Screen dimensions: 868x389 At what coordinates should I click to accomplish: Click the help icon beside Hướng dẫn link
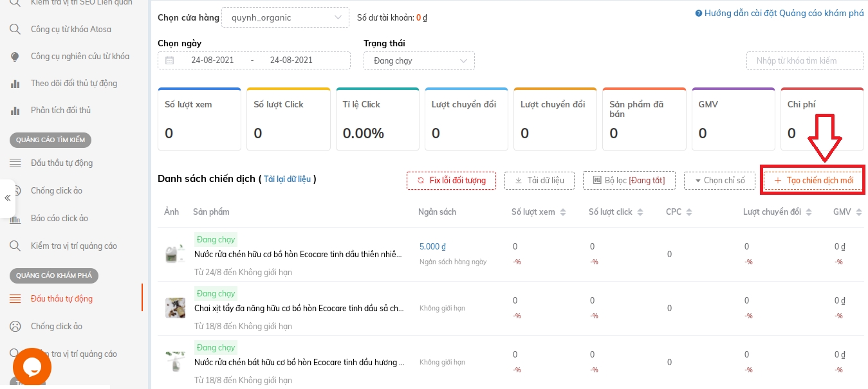tap(699, 14)
